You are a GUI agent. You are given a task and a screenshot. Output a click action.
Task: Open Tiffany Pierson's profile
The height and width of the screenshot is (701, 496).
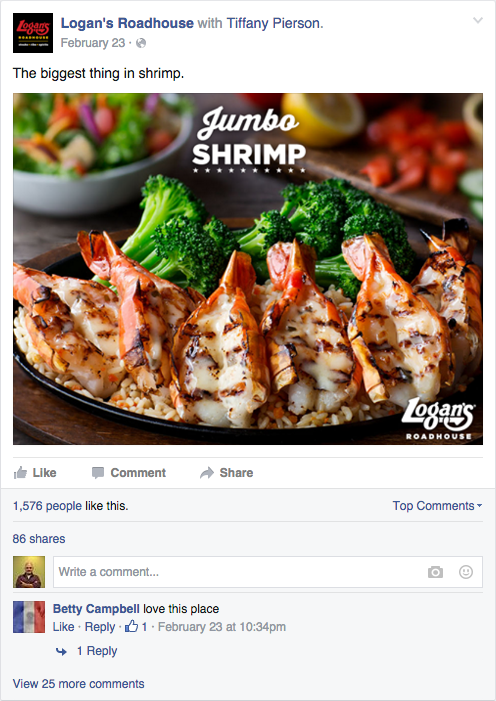(x=275, y=23)
